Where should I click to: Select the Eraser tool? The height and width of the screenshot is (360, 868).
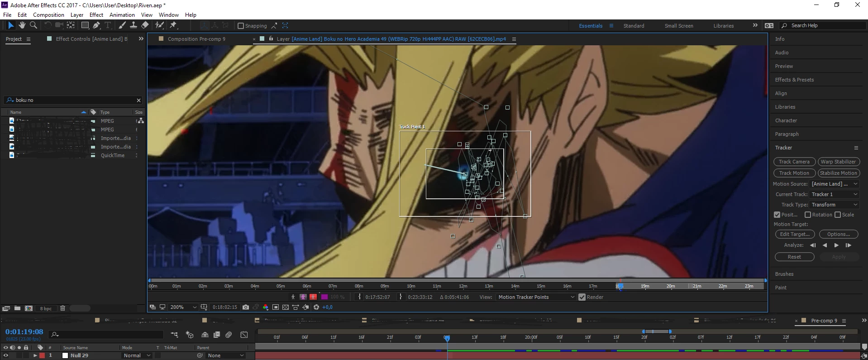[x=145, y=25]
